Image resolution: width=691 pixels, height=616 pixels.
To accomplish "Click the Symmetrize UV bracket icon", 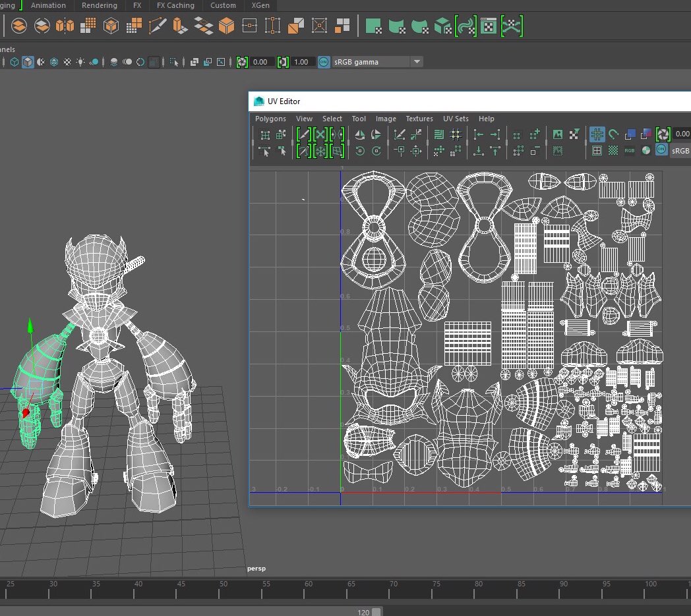I will tap(337, 134).
